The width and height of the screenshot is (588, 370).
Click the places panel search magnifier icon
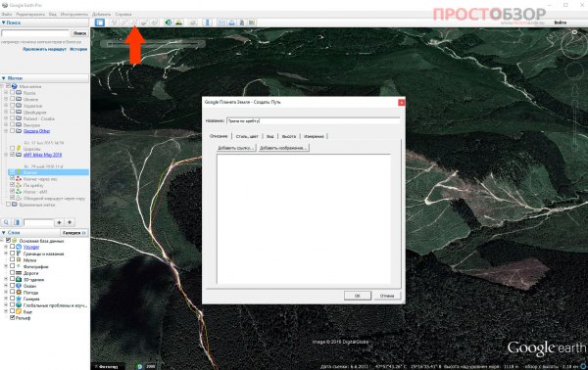tap(7, 222)
